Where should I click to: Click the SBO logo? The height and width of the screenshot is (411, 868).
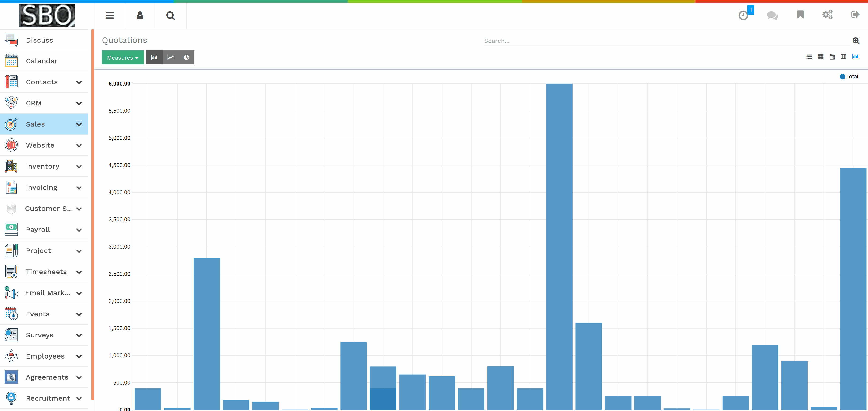click(x=47, y=15)
